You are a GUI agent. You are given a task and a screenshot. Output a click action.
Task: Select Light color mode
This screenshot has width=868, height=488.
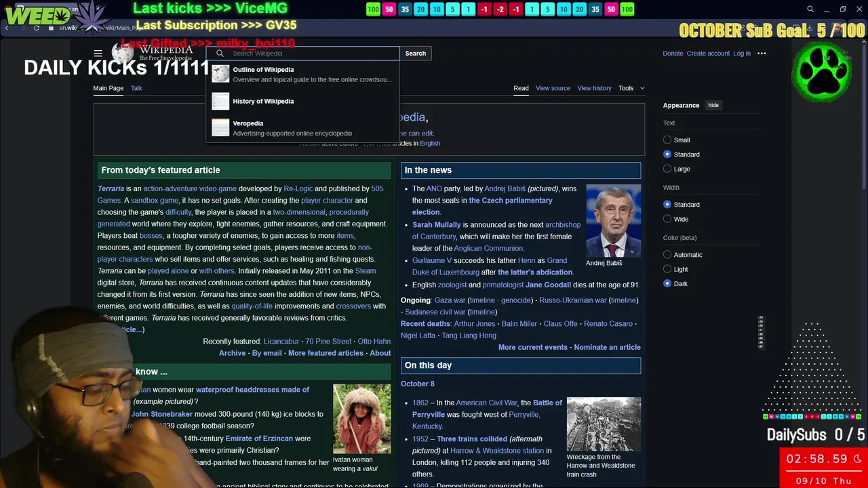[667, 269]
